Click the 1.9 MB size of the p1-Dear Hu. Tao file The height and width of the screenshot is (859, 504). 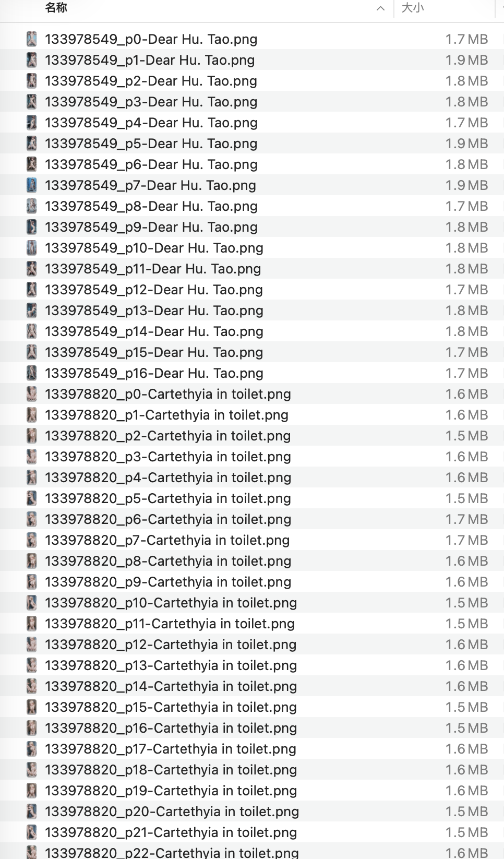(466, 60)
